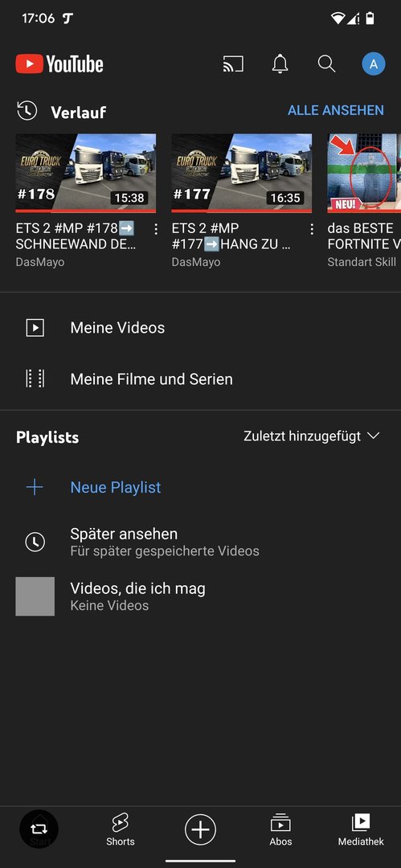Image resolution: width=401 pixels, height=868 pixels.
Task: Open the search magnifier icon
Action: tap(327, 63)
